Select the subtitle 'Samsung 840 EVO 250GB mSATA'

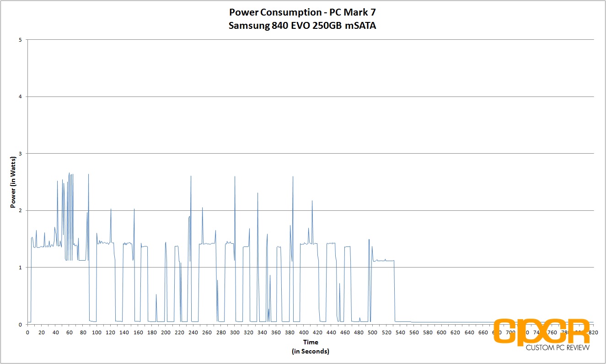[302, 26]
